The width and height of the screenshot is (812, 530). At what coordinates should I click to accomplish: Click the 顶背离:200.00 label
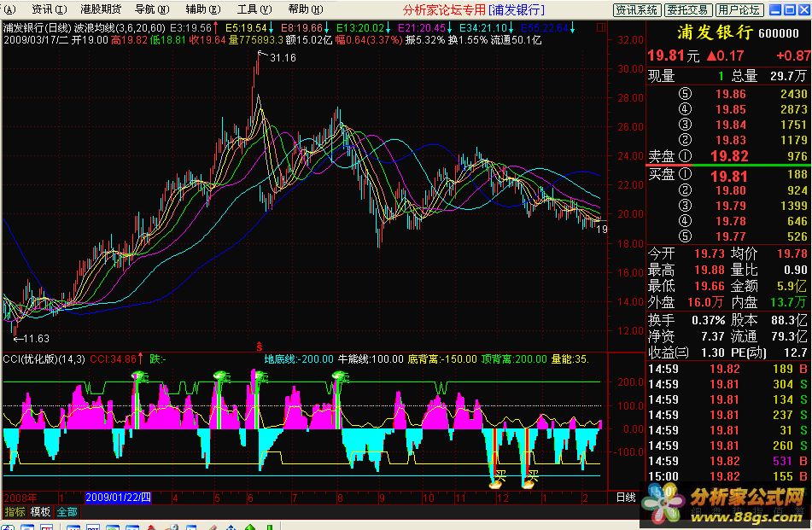point(514,359)
